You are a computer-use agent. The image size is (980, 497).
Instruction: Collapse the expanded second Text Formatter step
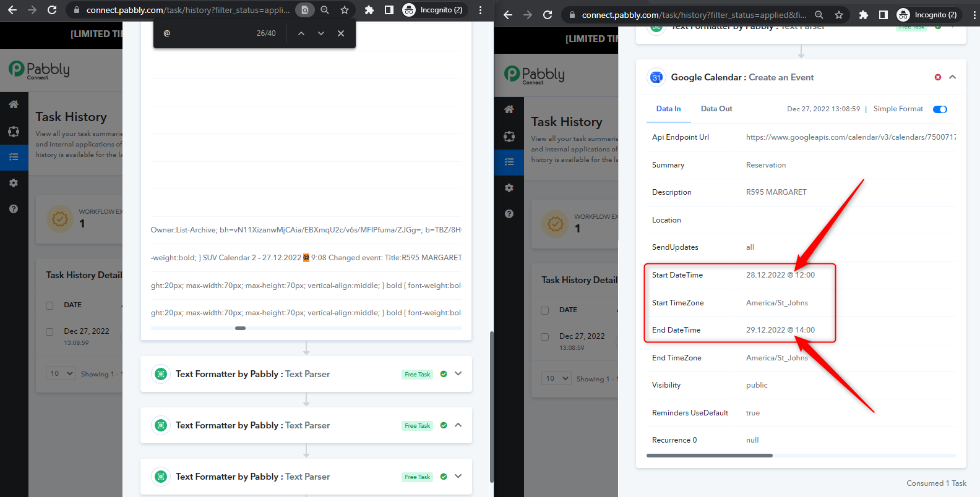tap(458, 425)
